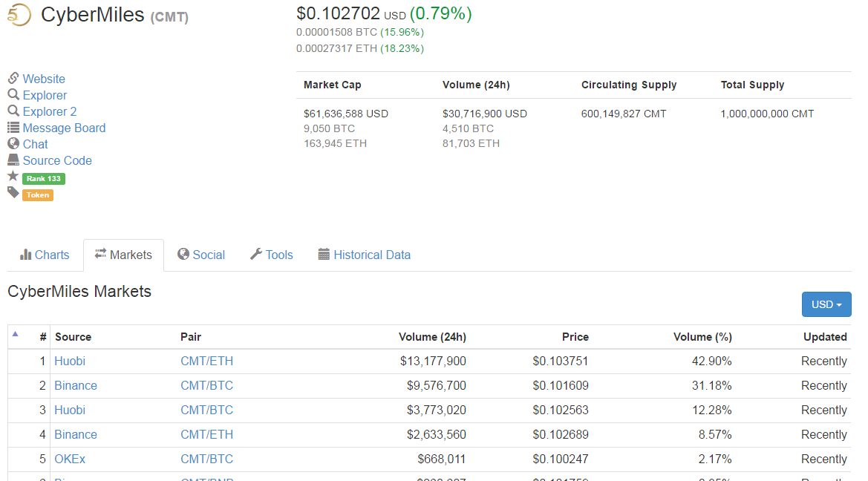Click the $13,177,900 volume value
Screen dimensions: 868x481
pos(433,361)
